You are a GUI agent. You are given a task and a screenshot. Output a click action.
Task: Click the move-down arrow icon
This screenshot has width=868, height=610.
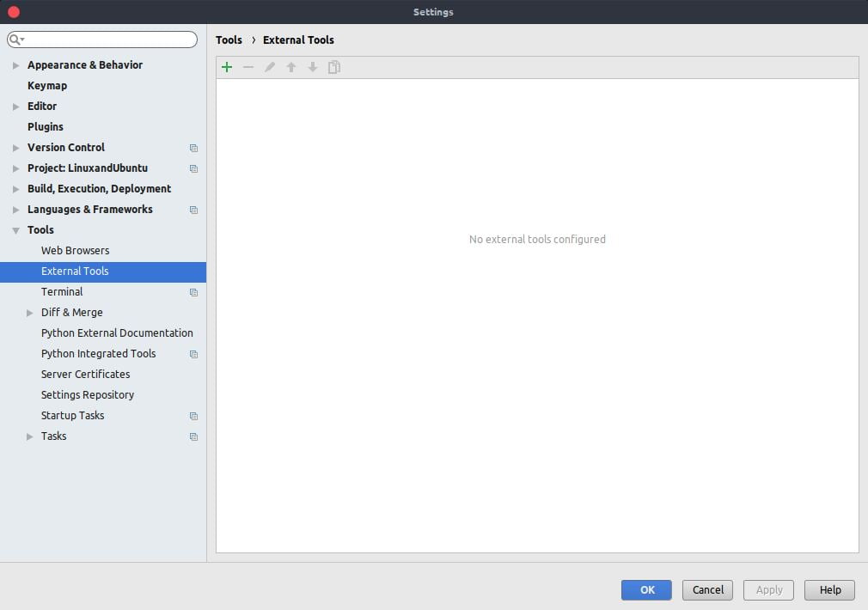(x=312, y=66)
